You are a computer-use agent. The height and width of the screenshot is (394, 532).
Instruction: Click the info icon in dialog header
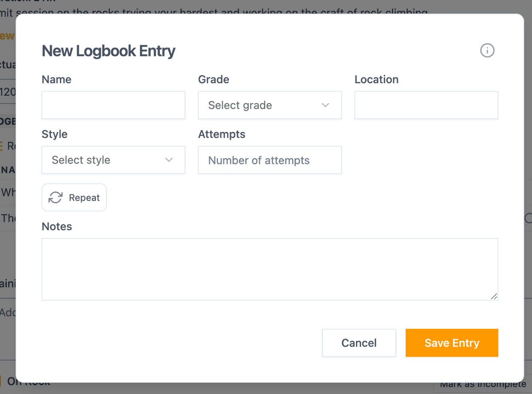pyautogui.click(x=487, y=51)
